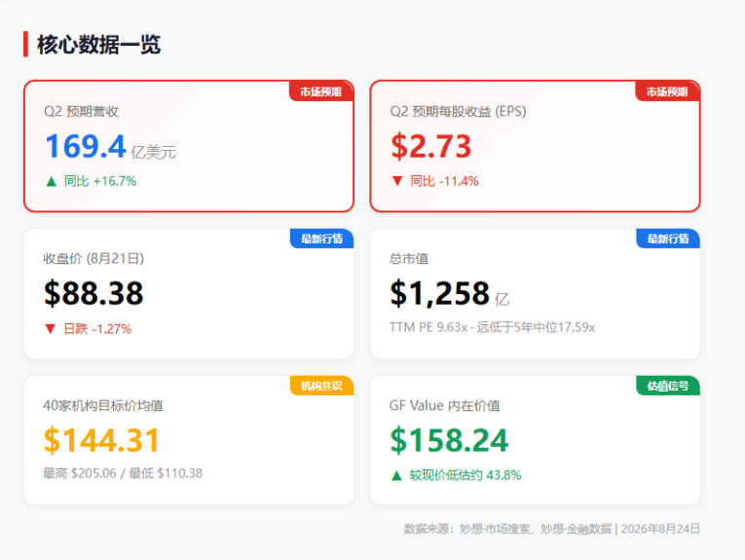Screen dimensions: 745x560
Task: Click the 数据来源 footer line
Action: click(551, 529)
